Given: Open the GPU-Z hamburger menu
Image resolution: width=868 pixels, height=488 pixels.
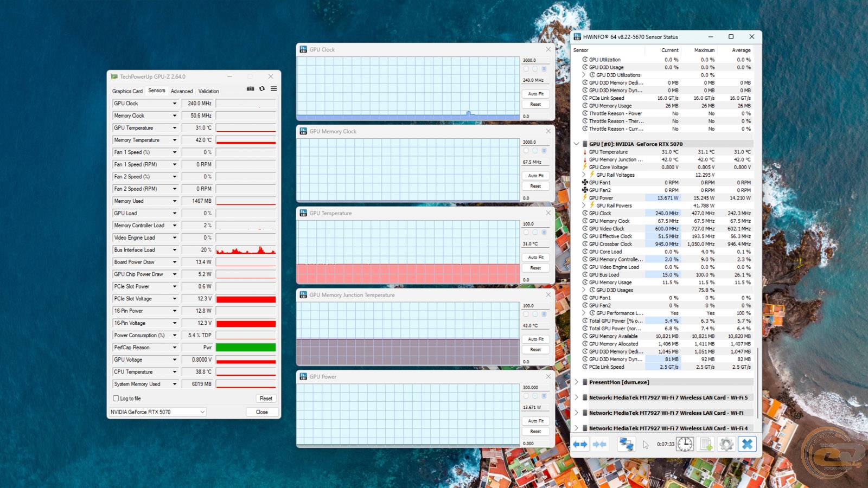Looking at the screenshot, I should pos(273,89).
